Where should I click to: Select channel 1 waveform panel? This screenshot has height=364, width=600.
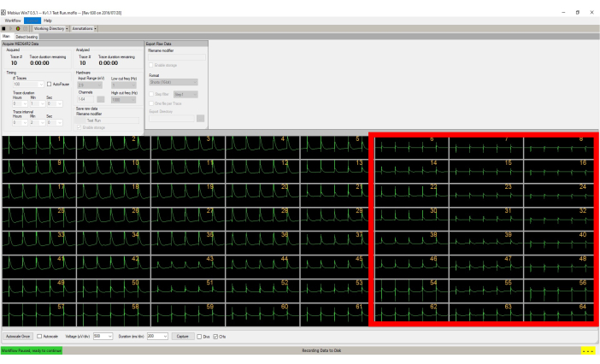point(38,145)
